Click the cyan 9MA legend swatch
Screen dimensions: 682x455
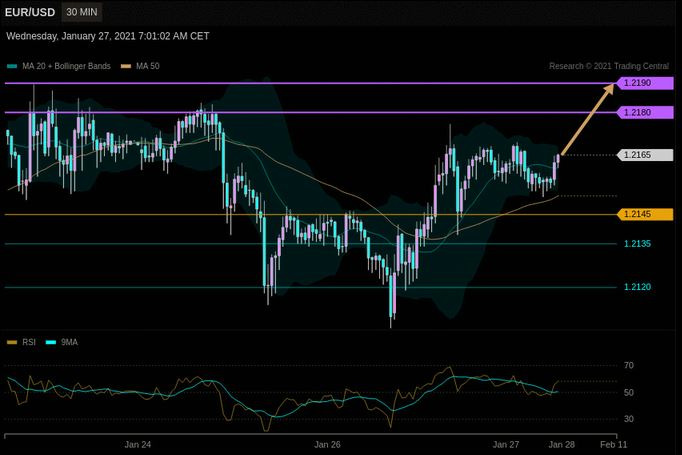click(x=51, y=342)
